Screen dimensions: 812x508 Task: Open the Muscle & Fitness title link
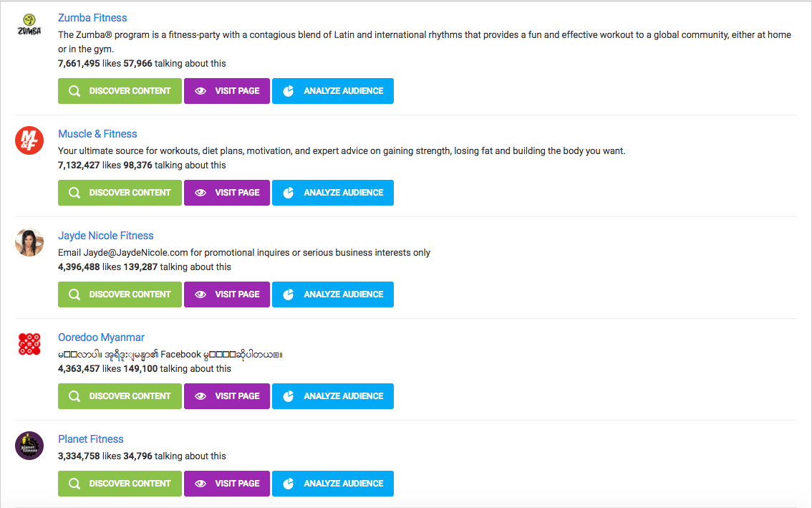click(x=97, y=134)
